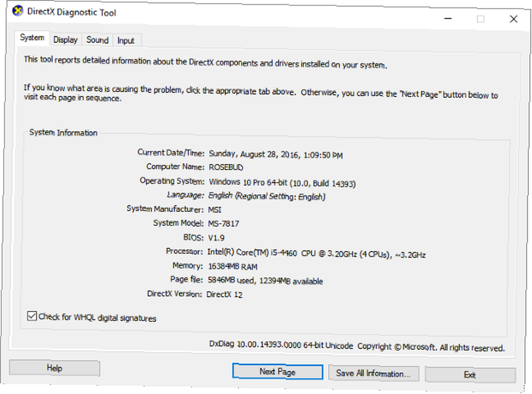Click the DirectX Diagnostic Tool title icon

[x=18, y=11]
